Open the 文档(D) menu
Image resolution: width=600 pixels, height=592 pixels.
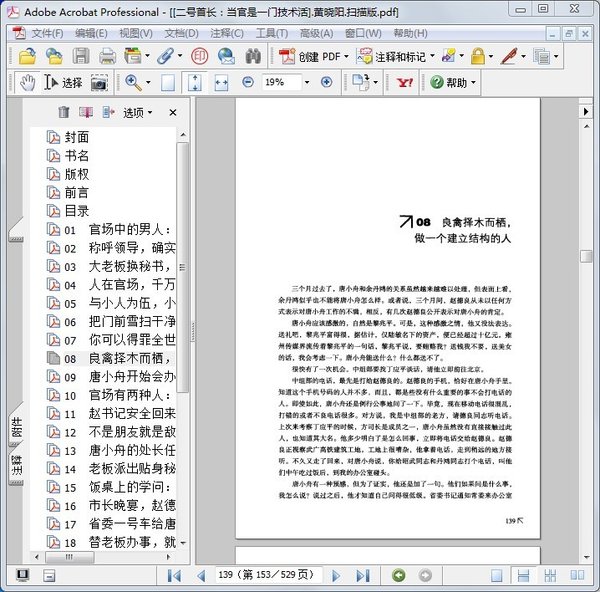pos(181,33)
